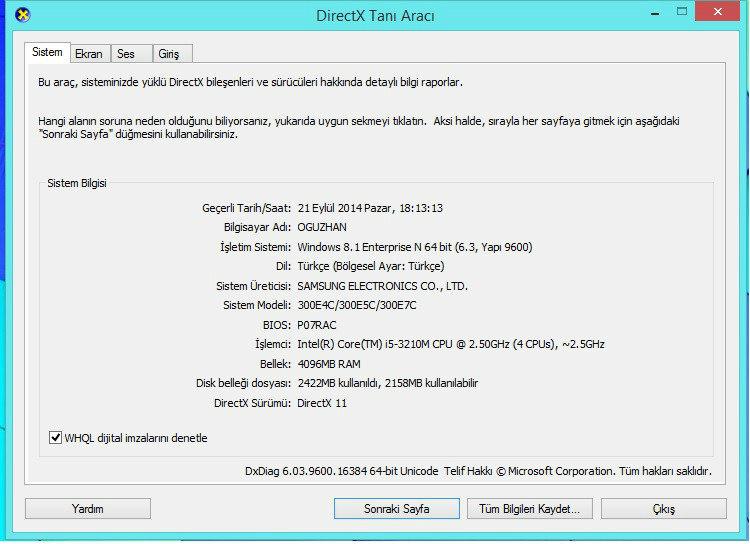Click the İşlemci label
The image size is (750, 544).
tap(273, 344)
